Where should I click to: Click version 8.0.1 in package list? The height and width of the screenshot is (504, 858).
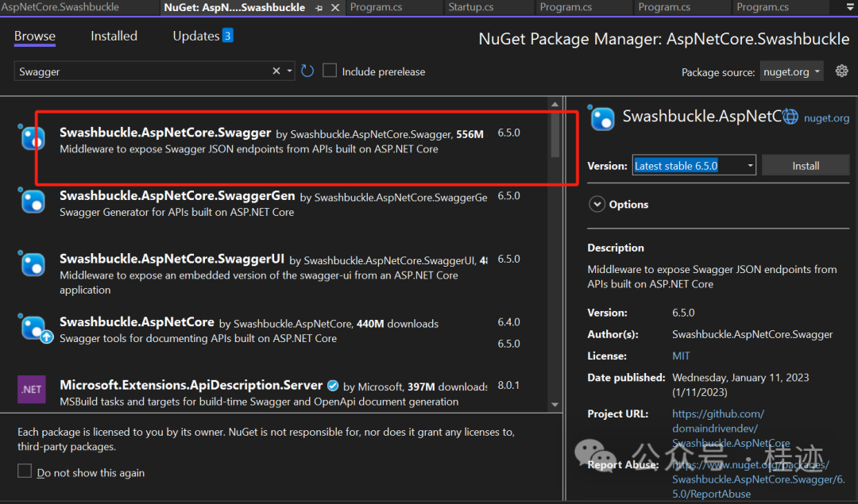[508, 386]
